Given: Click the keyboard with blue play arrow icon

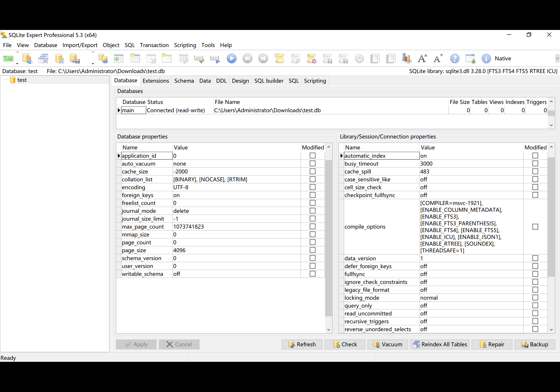Looking at the screenshot, I should [215, 59].
